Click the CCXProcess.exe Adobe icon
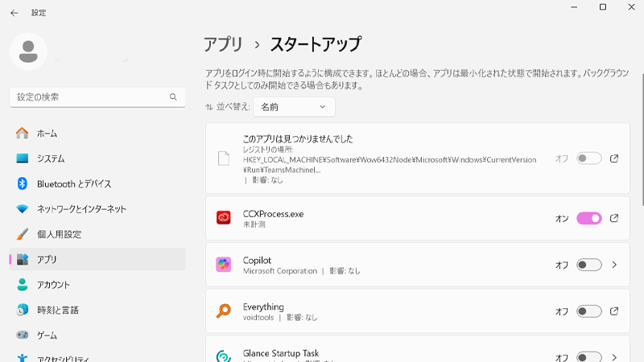The width and height of the screenshot is (644, 362). 224,218
